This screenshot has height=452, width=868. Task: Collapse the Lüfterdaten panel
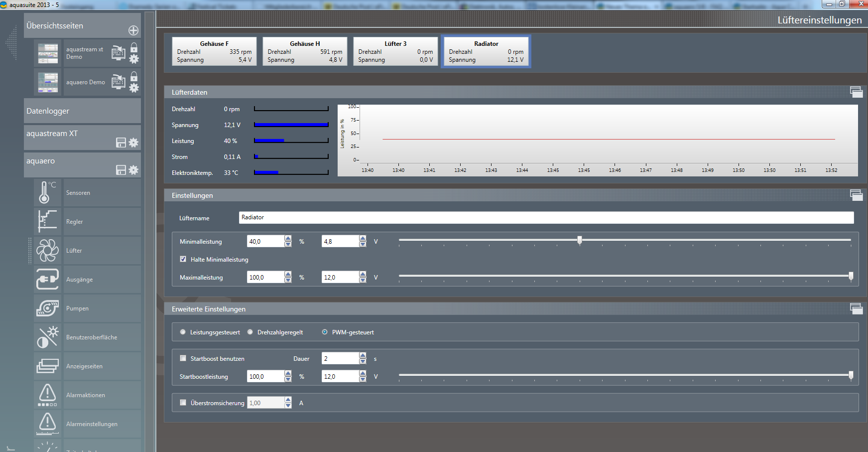click(x=856, y=92)
